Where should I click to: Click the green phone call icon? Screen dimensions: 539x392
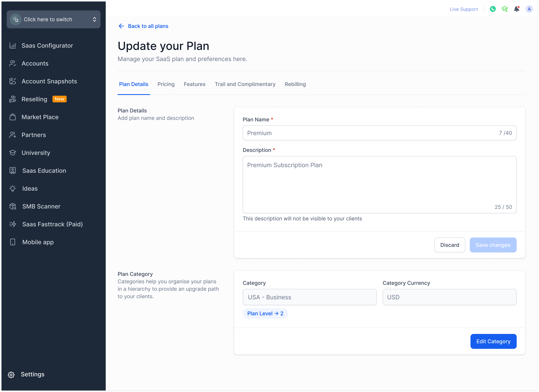click(493, 9)
